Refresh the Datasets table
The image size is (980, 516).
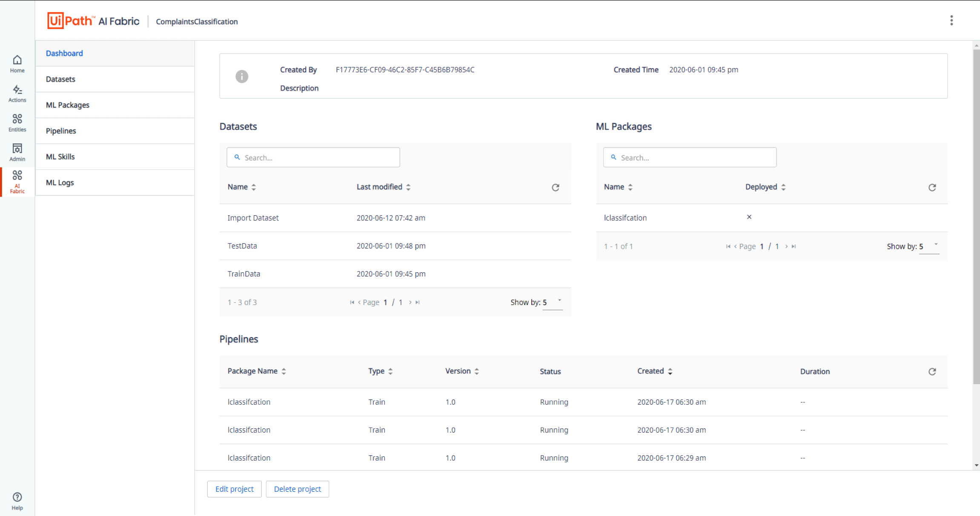(x=556, y=187)
